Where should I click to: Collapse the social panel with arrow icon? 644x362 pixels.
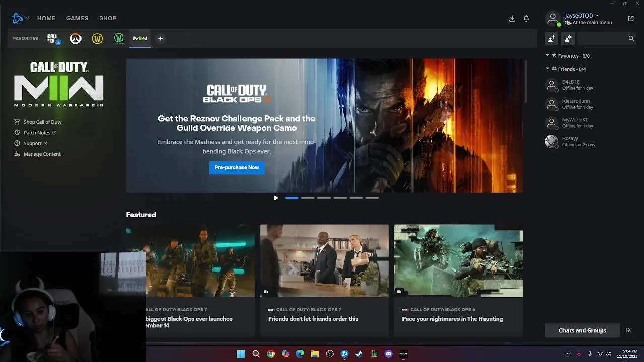tap(628, 330)
